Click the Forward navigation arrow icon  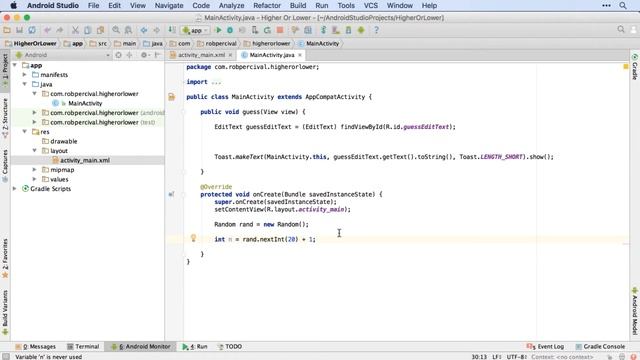(x=156, y=30)
